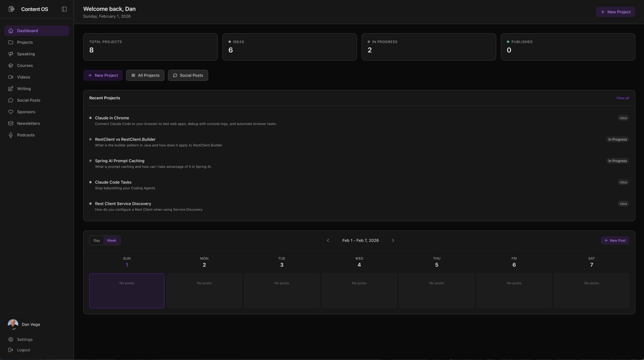Open Projects from the navigation menu
The width and height of the screenshot is (644, 360).
24,42
